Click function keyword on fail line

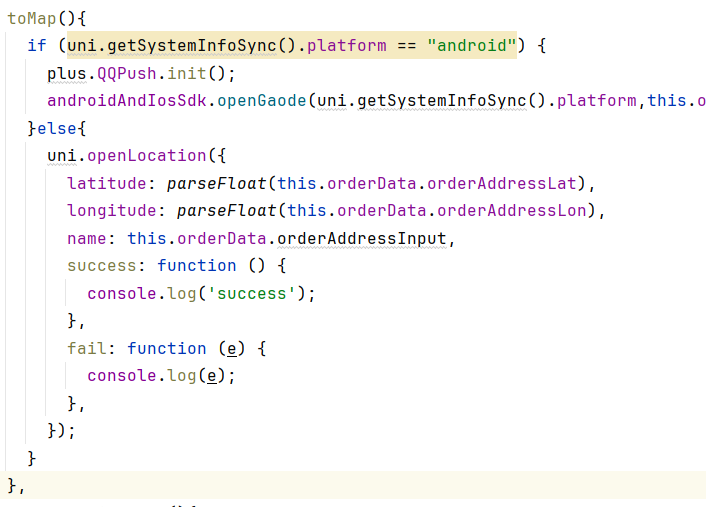167,349
